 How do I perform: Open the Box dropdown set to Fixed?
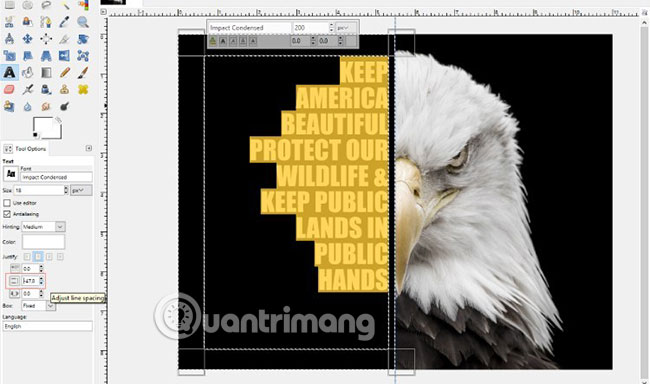tap(39, 306)
